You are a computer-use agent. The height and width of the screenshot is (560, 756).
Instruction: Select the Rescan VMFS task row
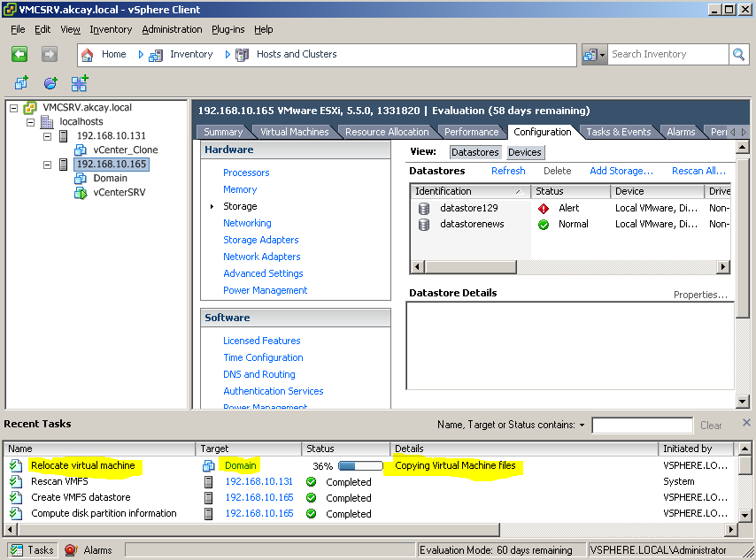tap(370, 481)
